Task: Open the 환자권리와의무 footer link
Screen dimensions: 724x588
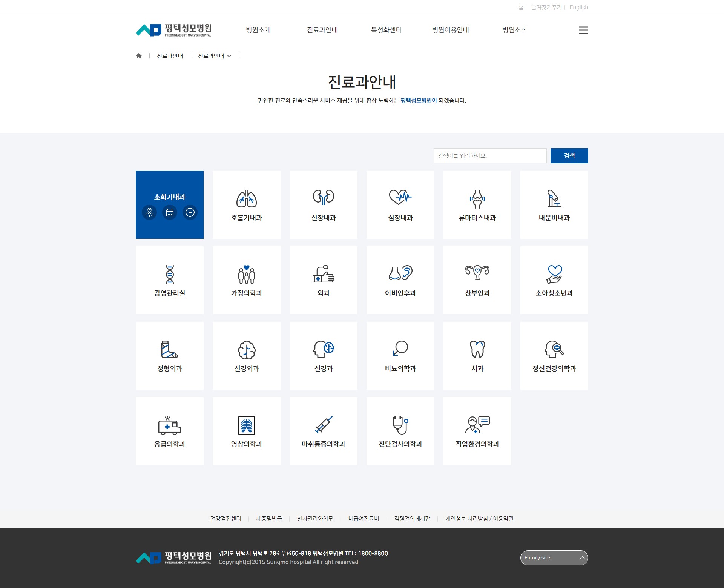Action: [315, 519]
